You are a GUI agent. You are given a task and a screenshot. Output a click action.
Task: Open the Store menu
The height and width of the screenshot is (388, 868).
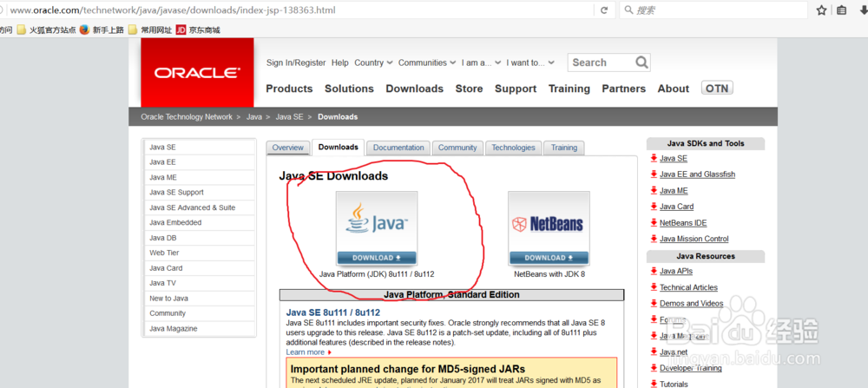coord(469,89)
